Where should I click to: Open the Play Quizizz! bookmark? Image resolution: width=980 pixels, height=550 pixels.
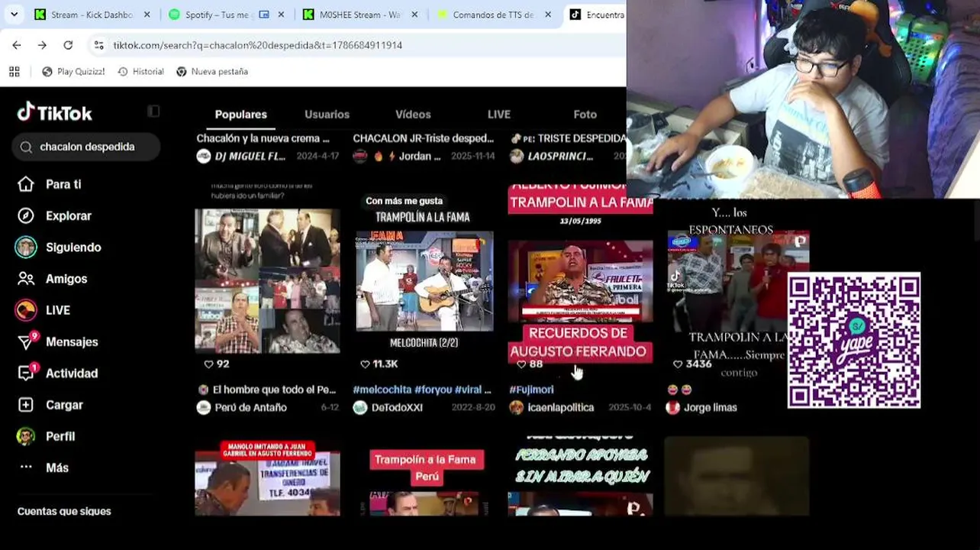[x=73, y=72]
